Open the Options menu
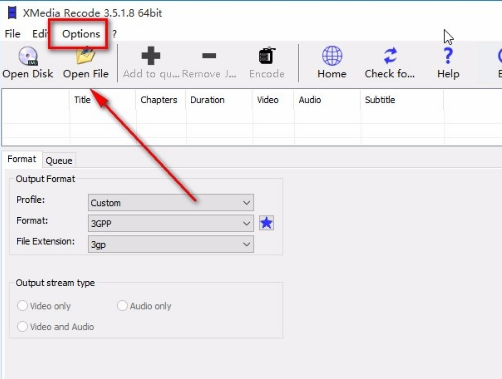Screen dimensions: 502x379 81,34
